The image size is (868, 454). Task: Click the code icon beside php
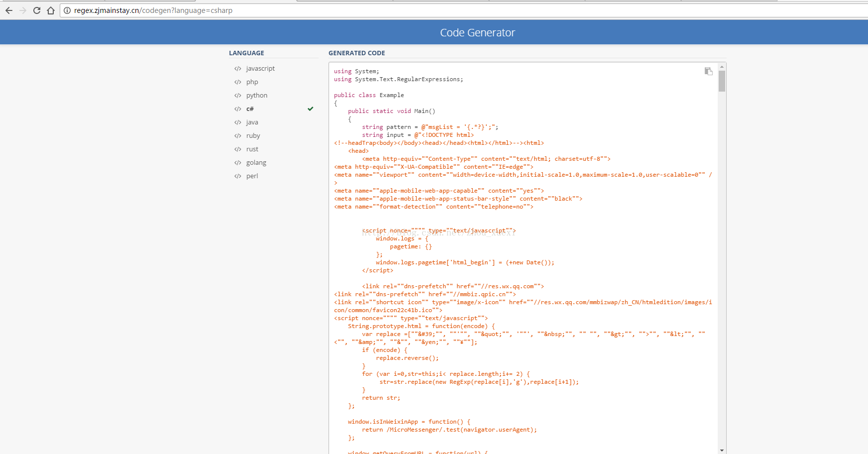pos(238,82)
